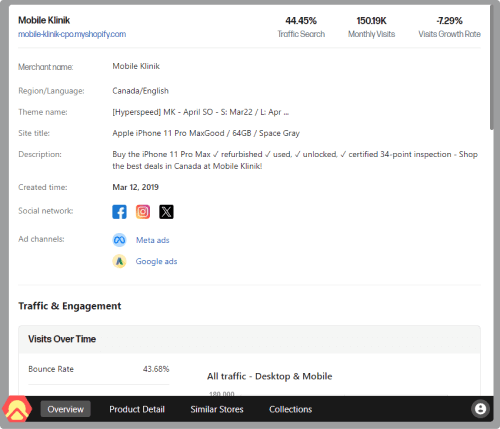This screenshot has width=500, height=429.
Task: Click the created time Mar 12, 2019
Action: click(135, 187)
